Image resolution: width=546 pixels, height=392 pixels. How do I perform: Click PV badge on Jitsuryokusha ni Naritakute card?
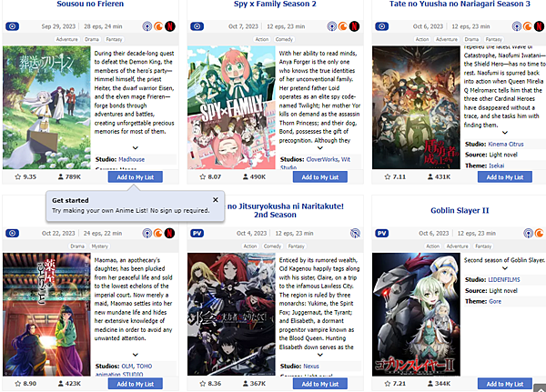click(197, 233)
